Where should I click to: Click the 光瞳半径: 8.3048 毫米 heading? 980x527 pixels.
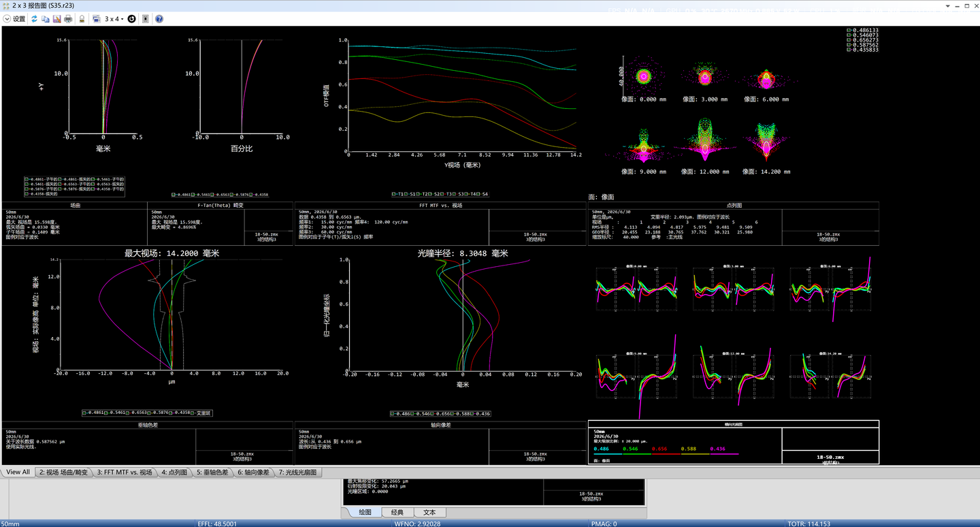pos(463,253)
